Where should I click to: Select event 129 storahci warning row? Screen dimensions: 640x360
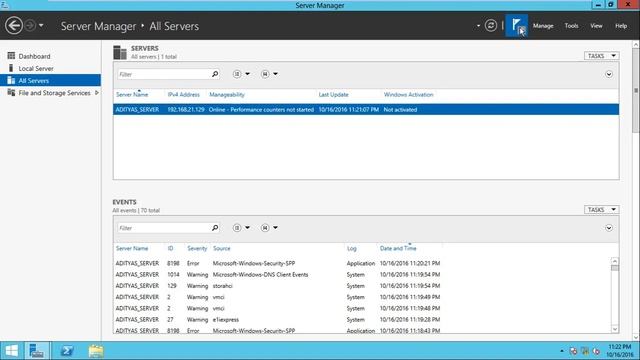[x=362, y=286]
